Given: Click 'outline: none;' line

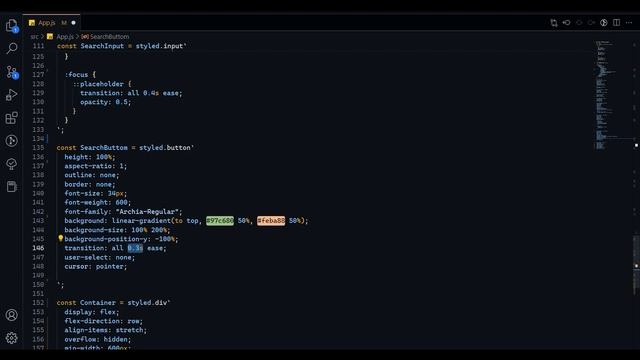Looking at the screenshot, I should click(92, 175).
